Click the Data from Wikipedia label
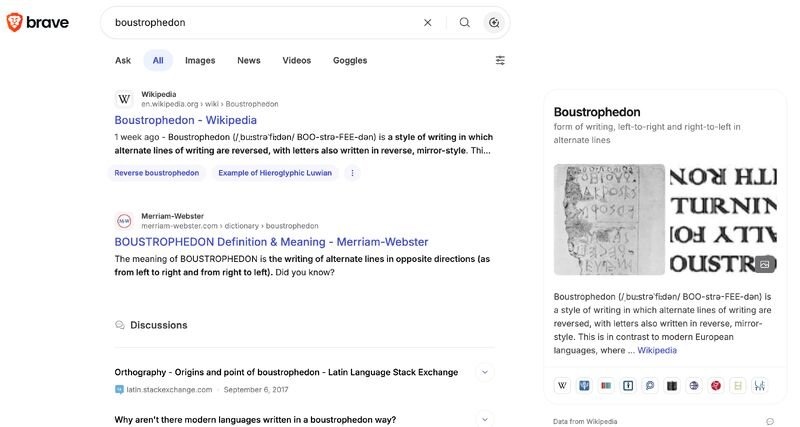Viewport: 800px width, 427px height. (x=585, y=421)
